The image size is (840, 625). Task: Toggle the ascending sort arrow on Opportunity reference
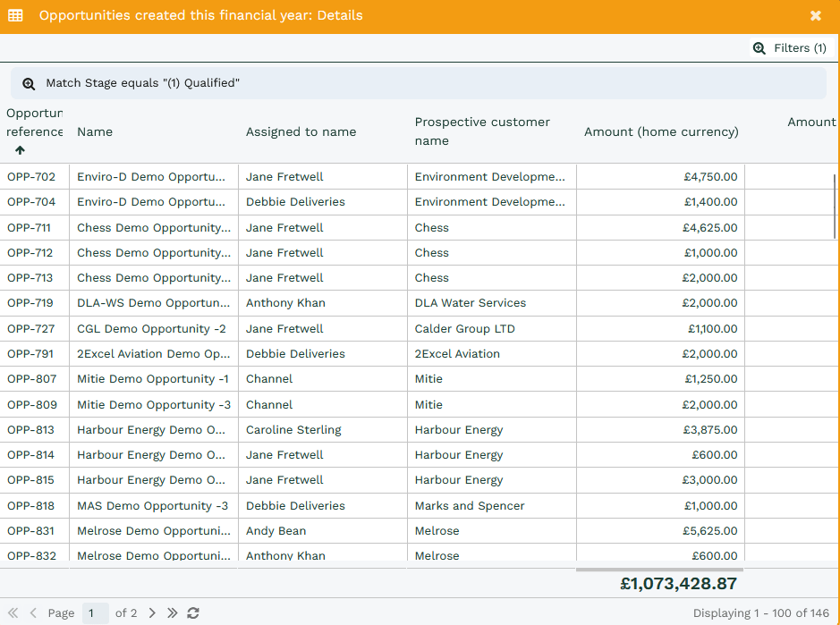point(20,150)
